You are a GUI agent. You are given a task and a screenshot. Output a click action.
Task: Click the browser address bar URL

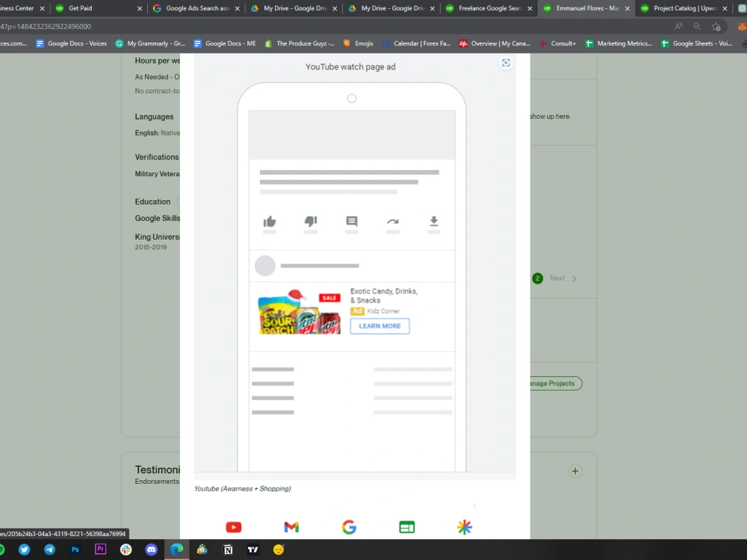(46, 27)
